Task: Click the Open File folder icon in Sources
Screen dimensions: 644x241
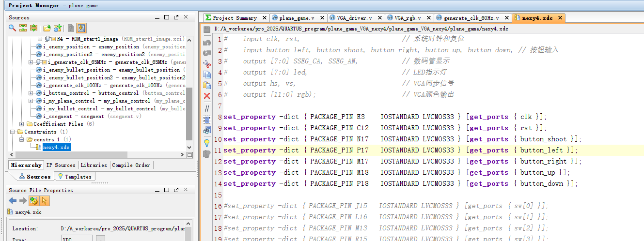Action: coord(47,28)
